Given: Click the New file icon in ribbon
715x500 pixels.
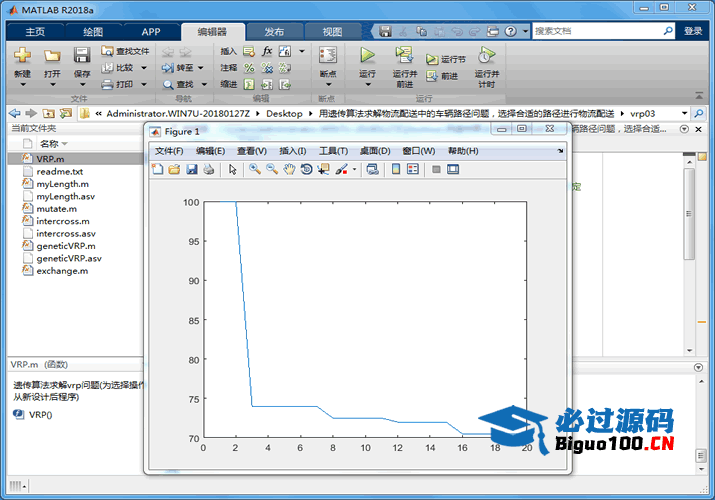Looking at the screenshot, I should 22,56.
